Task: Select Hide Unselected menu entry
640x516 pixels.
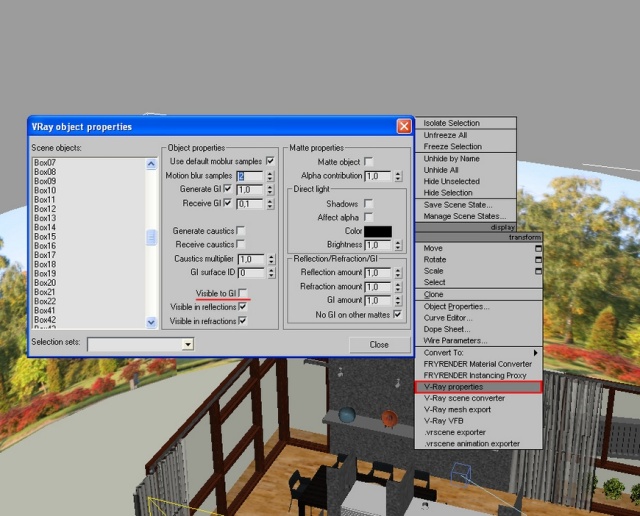Action: (x=466, y=181)
